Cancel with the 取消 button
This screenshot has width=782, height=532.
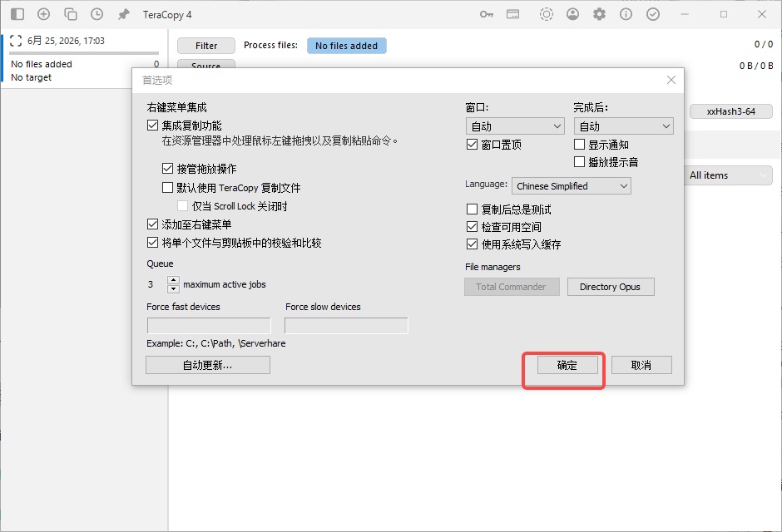point(641,365)
